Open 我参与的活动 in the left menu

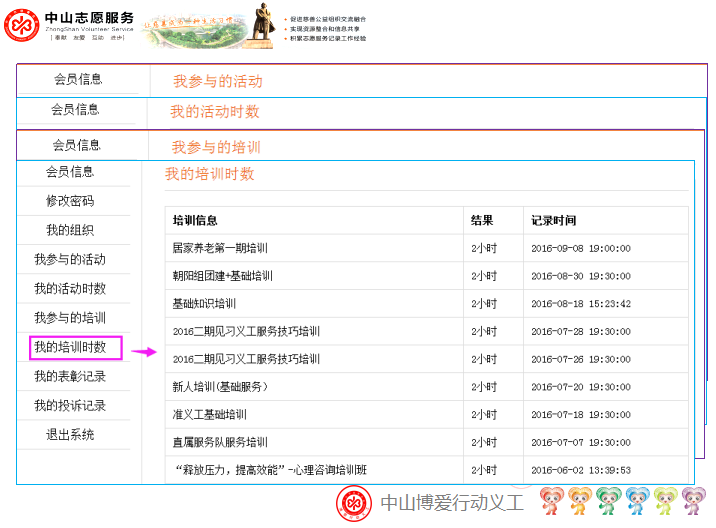click(x=70, y=260)
